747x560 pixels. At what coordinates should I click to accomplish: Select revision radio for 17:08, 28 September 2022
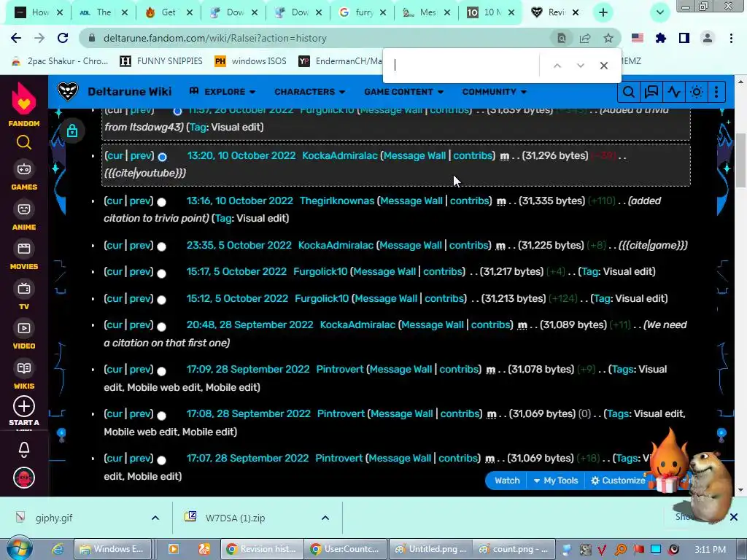[162, 416]
